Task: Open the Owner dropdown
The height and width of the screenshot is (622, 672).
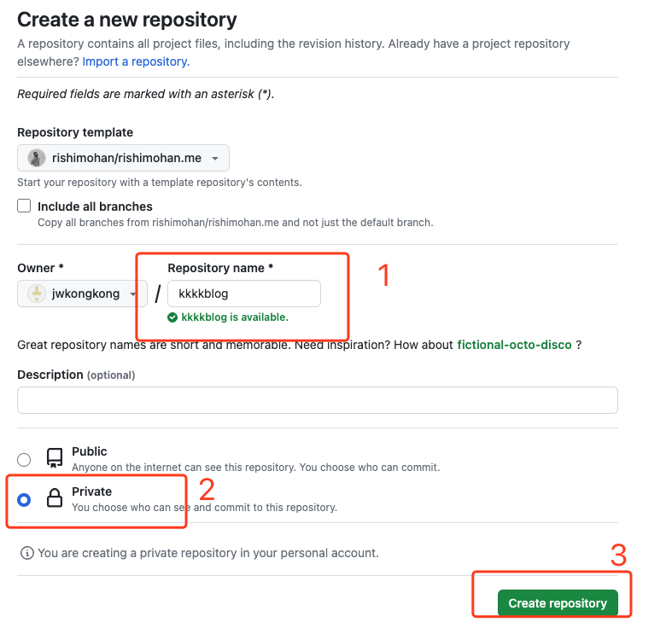Action: 81,294
